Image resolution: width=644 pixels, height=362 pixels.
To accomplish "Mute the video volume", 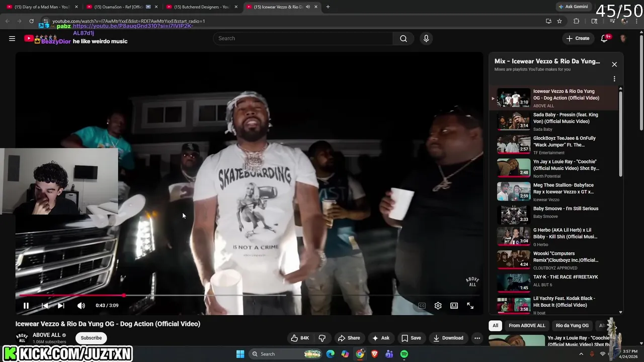I will pyautogui.click(x=81, y=305).
